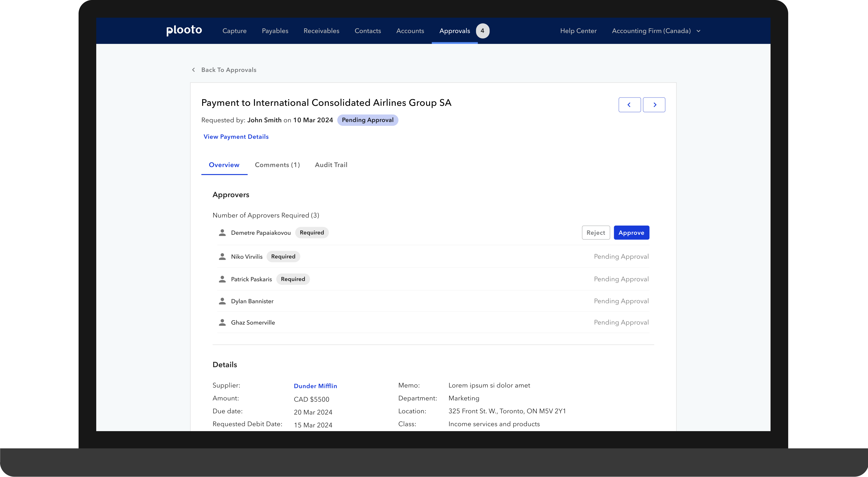Image resolution: width=868 pixels, height=477 pixels.
Task: Open the Capture menu
Action: tap(235, 31)
